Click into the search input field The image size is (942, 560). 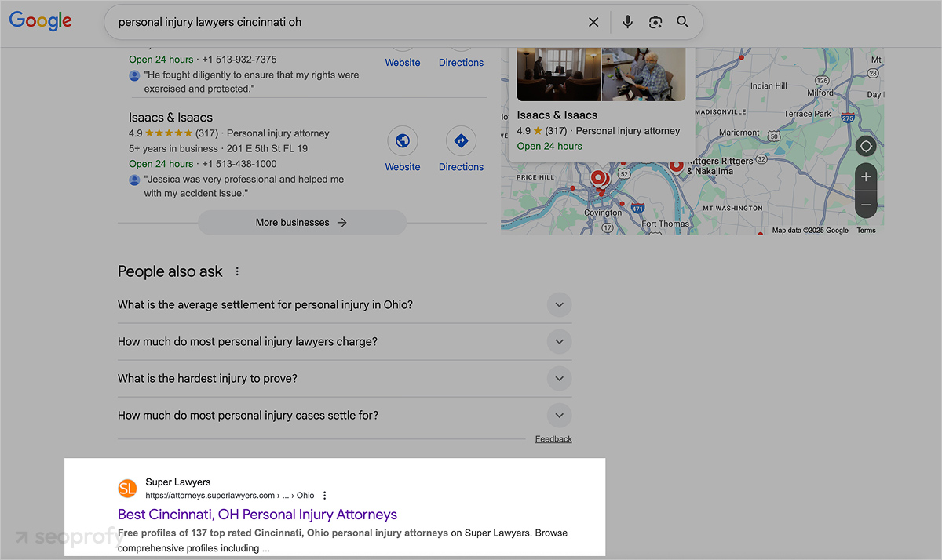pos(345,22)
